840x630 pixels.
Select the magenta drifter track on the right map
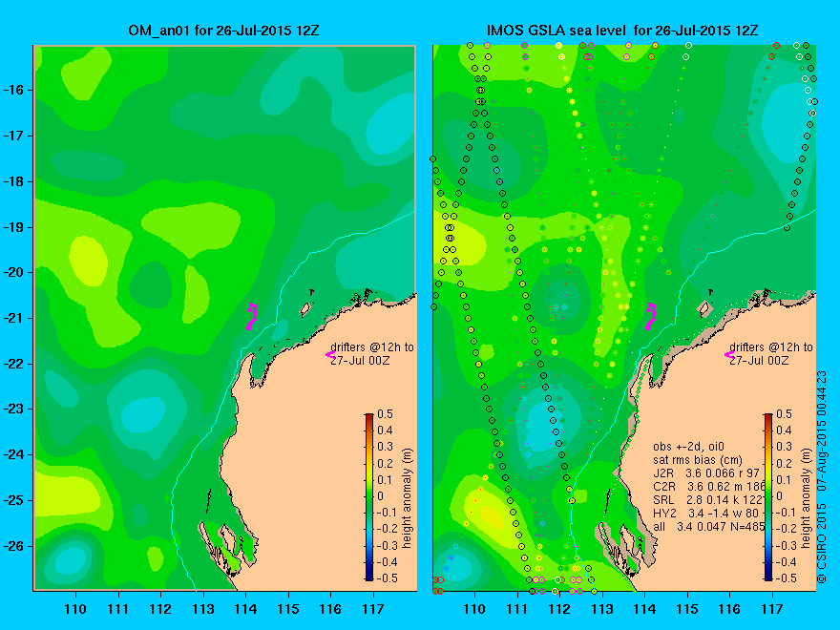[650, 316]
